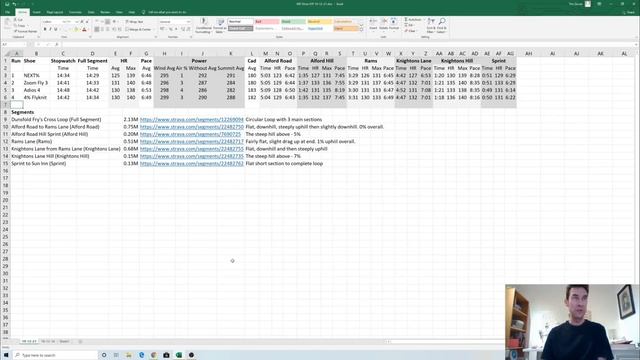Click the Save icon in title bar

pyautogui.click(x=7, y=4)
